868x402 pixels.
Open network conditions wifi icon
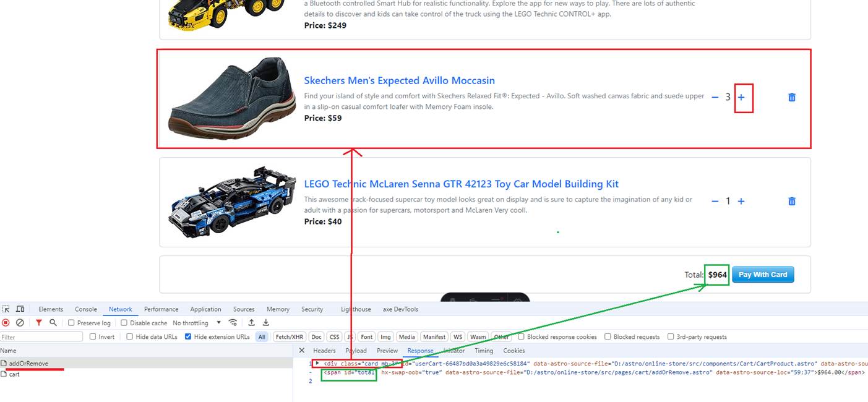point(233,323)
